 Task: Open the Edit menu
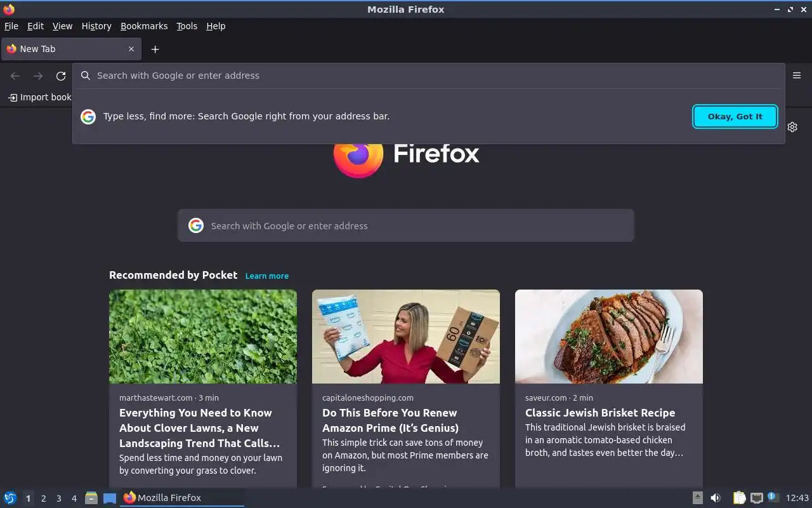pyautogui.click(x=36, y=26)
